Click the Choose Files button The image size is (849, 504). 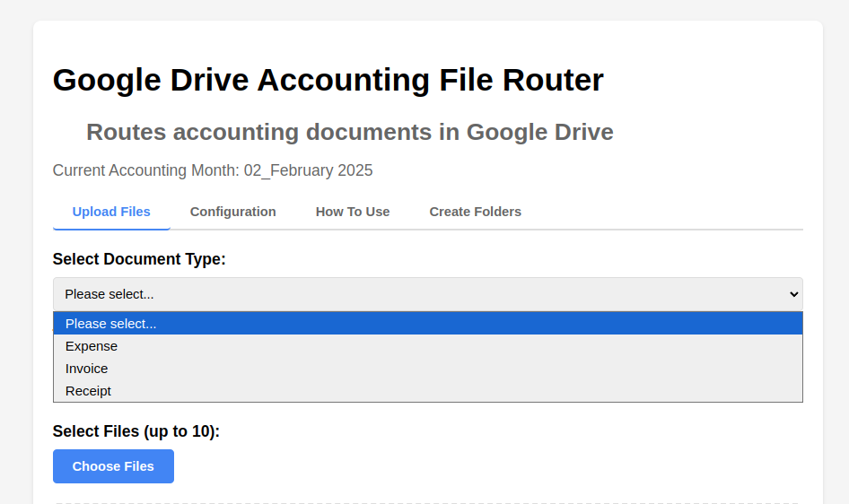pos(113,466)
